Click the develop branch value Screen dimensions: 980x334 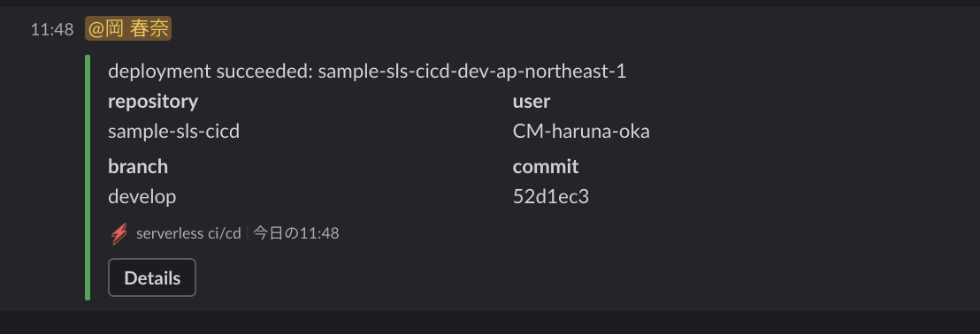click(142, 197)
